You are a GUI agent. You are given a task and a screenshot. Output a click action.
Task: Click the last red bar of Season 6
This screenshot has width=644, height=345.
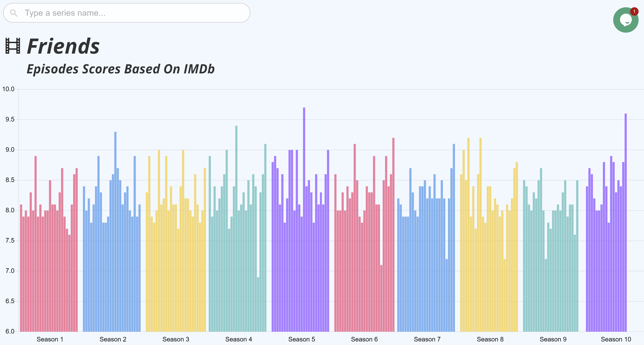pyautogui.click(x=393, y=235)
